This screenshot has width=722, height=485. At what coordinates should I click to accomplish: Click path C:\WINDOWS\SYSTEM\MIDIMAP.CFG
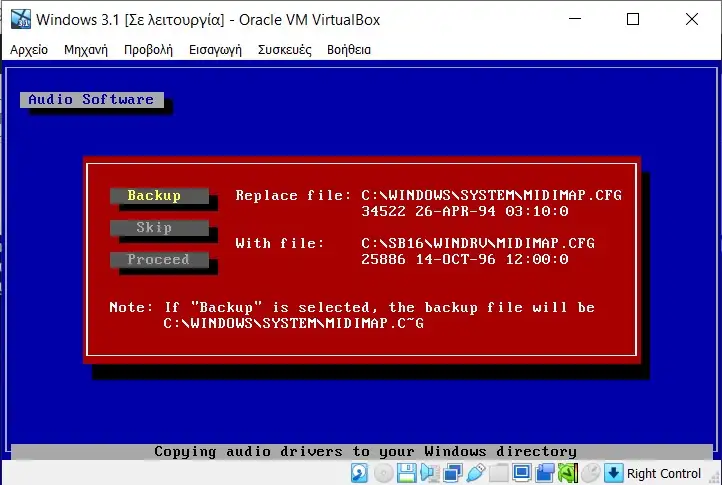491,195
